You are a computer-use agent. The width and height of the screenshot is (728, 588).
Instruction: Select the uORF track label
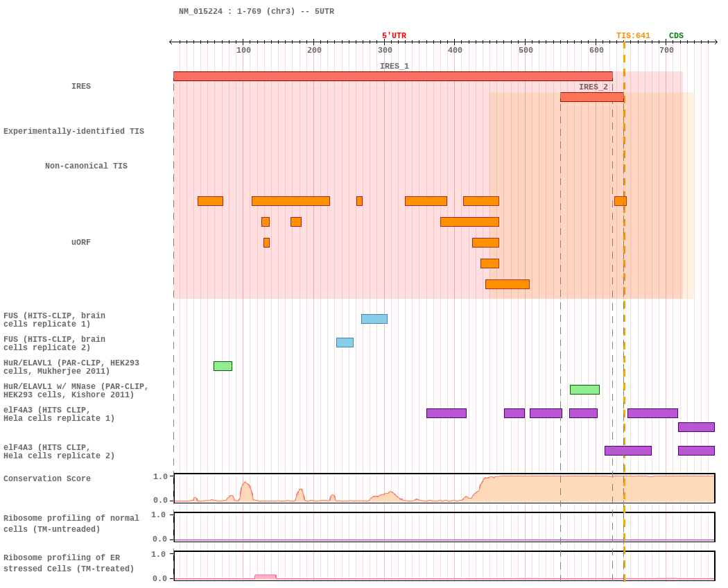[81, 243]
